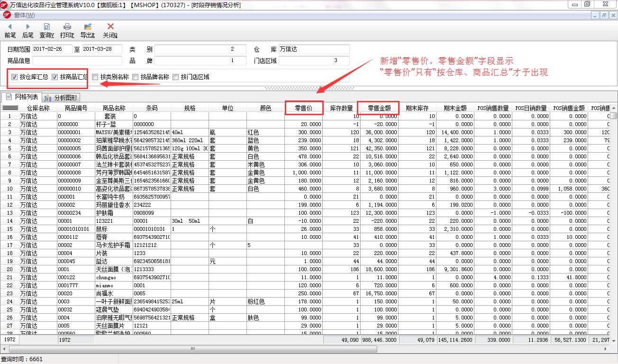
Task: Open the 窗体(W) menu
Action: [x=24, y=15]
